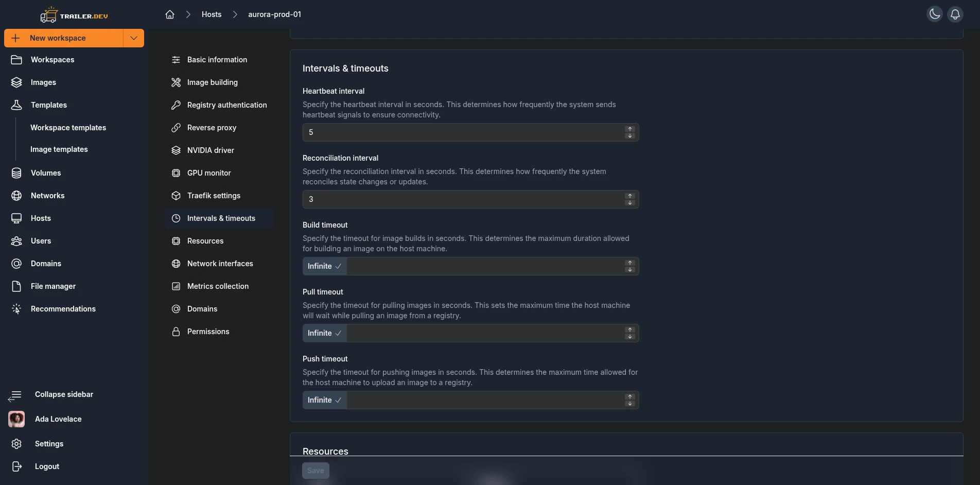
Task: Click the New workspace button
Action: 64,38
